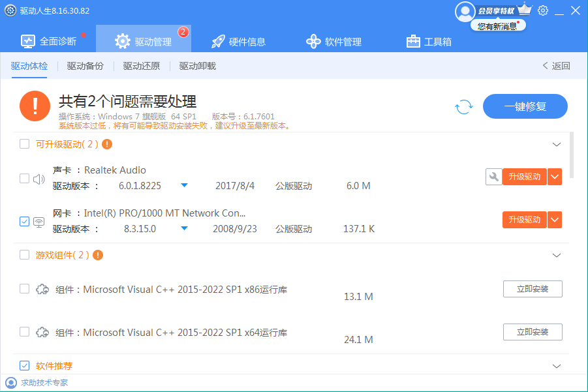Screen dimensions: 588x392
Task: Click the 求助技术专家 support icon
Action: pos(11,383)
